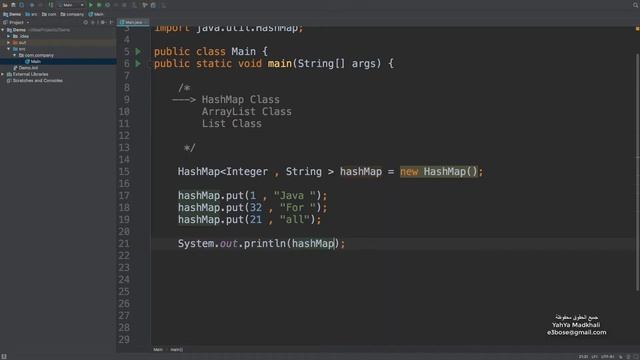Click run gutter icon beside class Main line
This screenshot has height=360, width=640.
[x=138, y=52]
